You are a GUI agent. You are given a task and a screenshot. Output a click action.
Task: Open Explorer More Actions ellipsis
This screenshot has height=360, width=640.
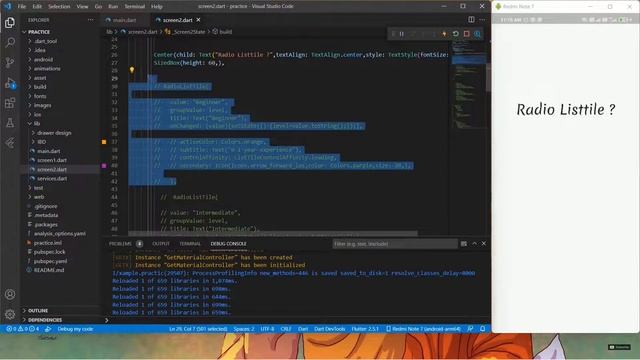91,20
